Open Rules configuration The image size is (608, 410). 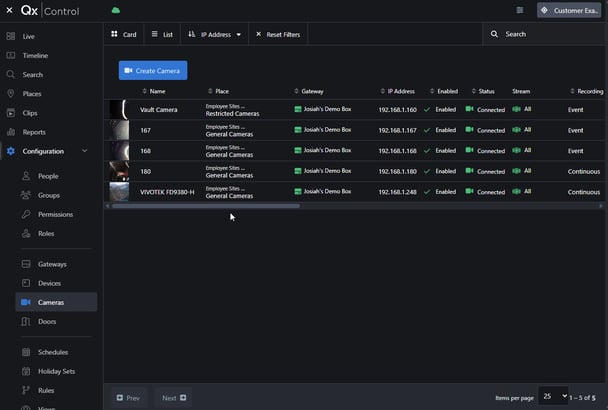(x=46, y=391)
